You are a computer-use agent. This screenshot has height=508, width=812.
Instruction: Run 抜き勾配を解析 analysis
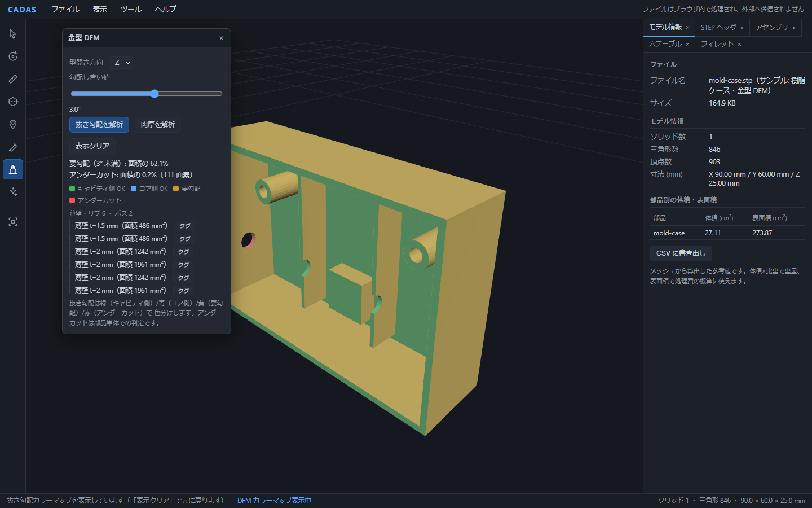(x=99, y=125)
